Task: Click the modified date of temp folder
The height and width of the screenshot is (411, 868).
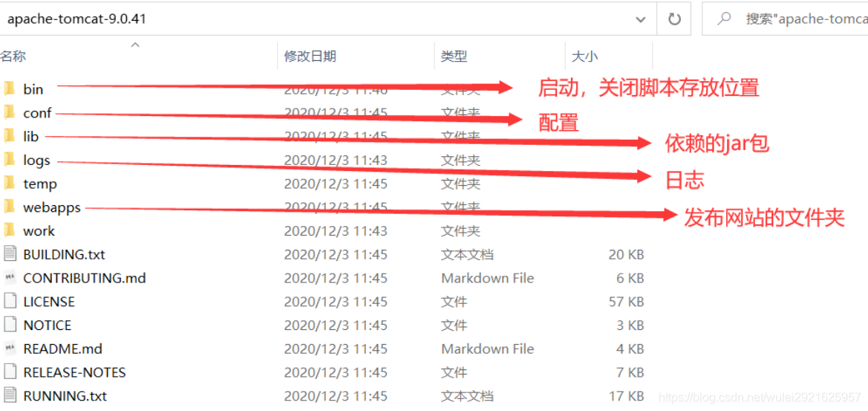Action: point(336,184)
